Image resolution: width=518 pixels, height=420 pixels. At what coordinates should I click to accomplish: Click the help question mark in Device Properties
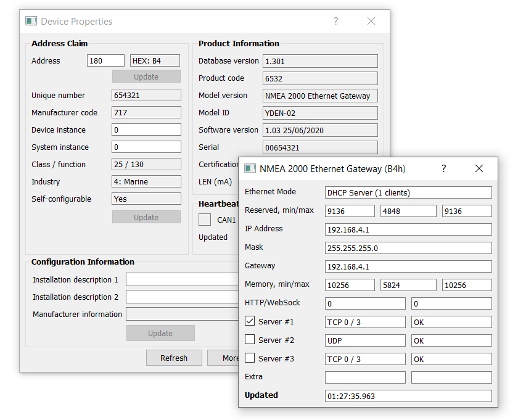[x=336, y=21]
